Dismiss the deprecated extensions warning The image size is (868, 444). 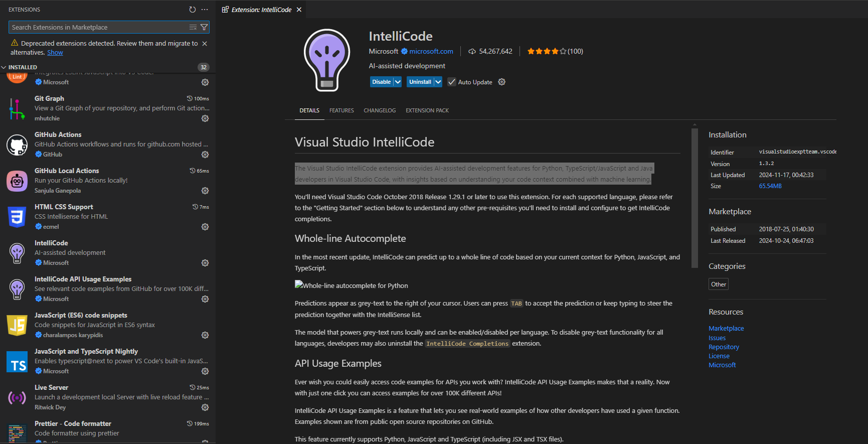tap(205, 44)
